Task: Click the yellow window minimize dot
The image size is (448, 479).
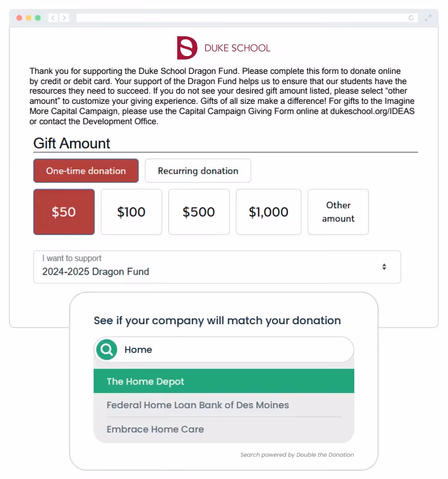Action: (29, 18)
